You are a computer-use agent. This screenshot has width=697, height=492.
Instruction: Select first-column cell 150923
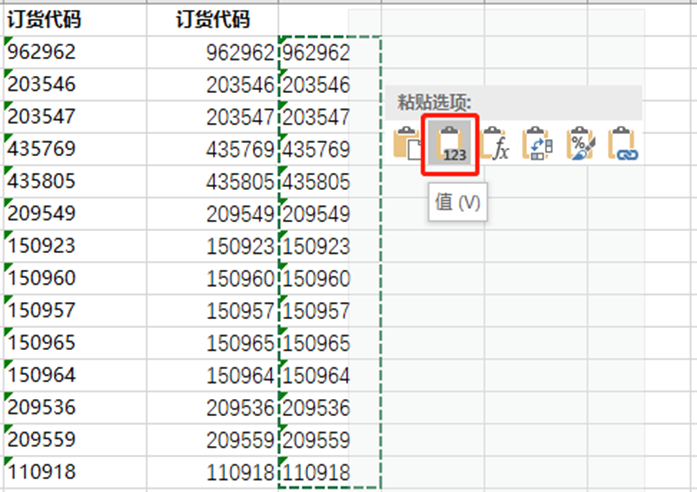click(x=75, y=246)
